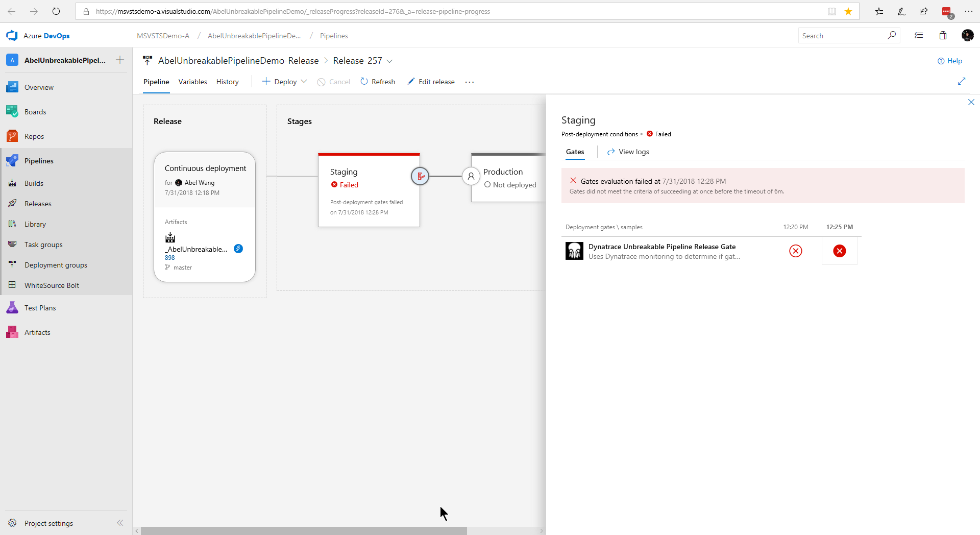Screen dimensions: 980x535
Task: Click continuous deployment trigger lightning badge
Action: [238, 249]
